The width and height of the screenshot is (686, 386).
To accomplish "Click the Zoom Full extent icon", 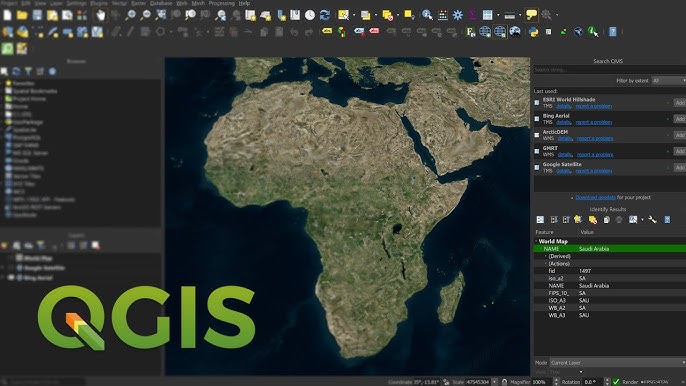I will tap(161, 15).
